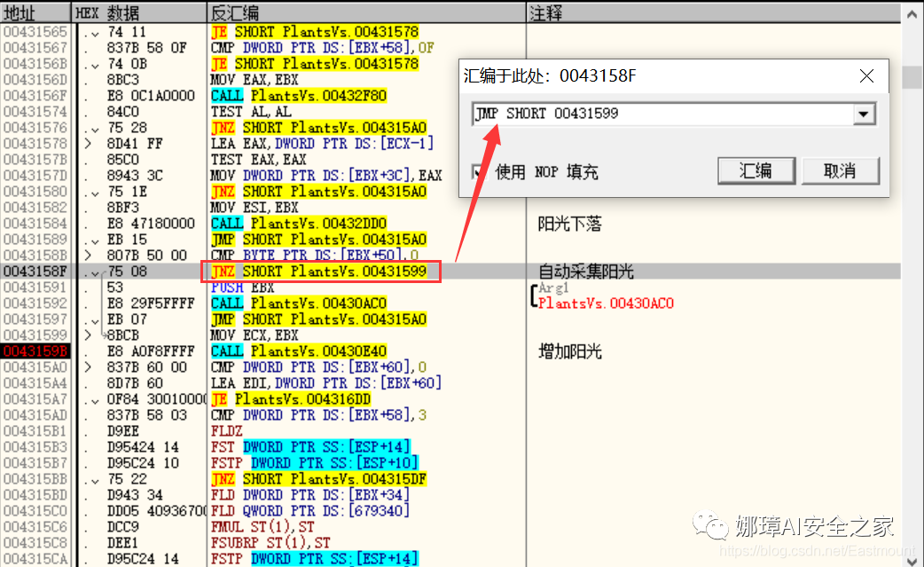Open the assemble instruction dropdown arrow
This screenshot has width=924, height=567.
[864, 114]
